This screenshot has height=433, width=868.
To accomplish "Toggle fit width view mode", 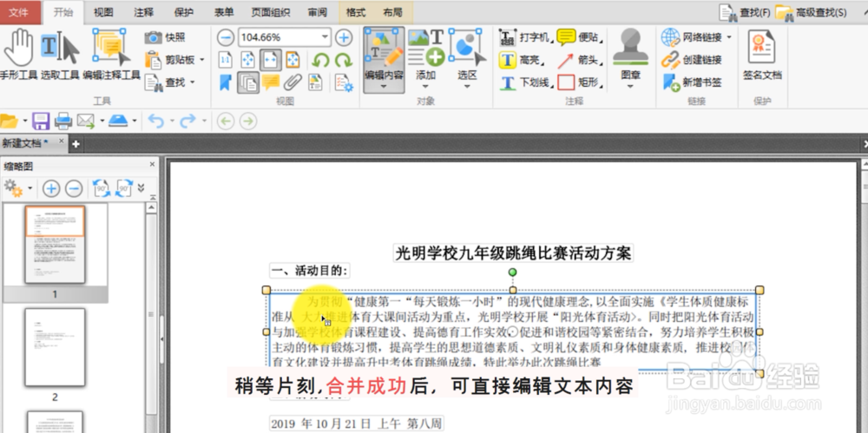I will (x=270, y=60).
